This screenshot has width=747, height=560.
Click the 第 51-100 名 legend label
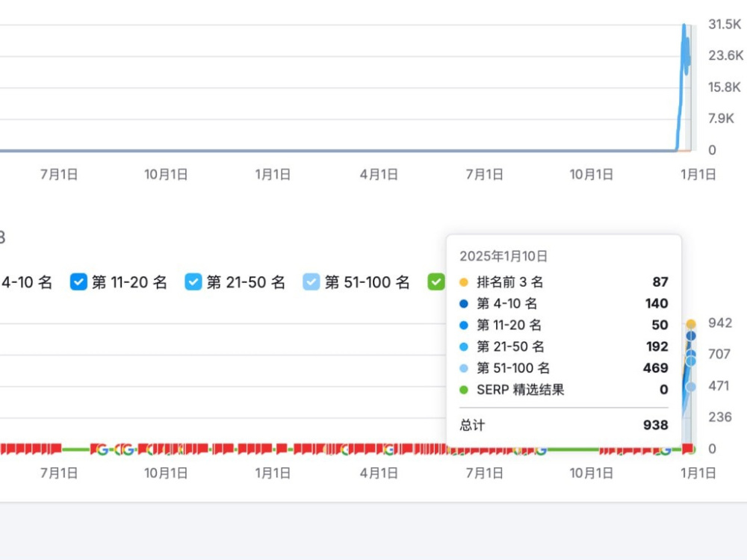[367, 282]
